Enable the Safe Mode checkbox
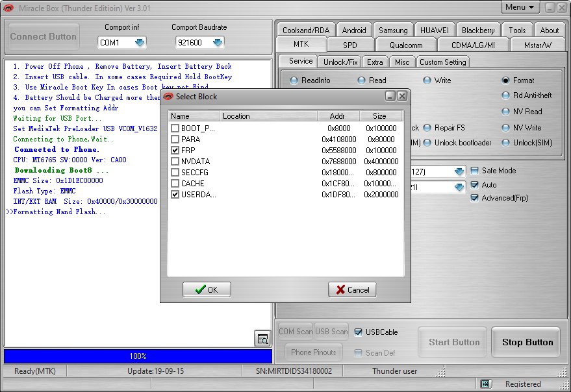Viewport: 571px width, 392px height. (474, 171)
